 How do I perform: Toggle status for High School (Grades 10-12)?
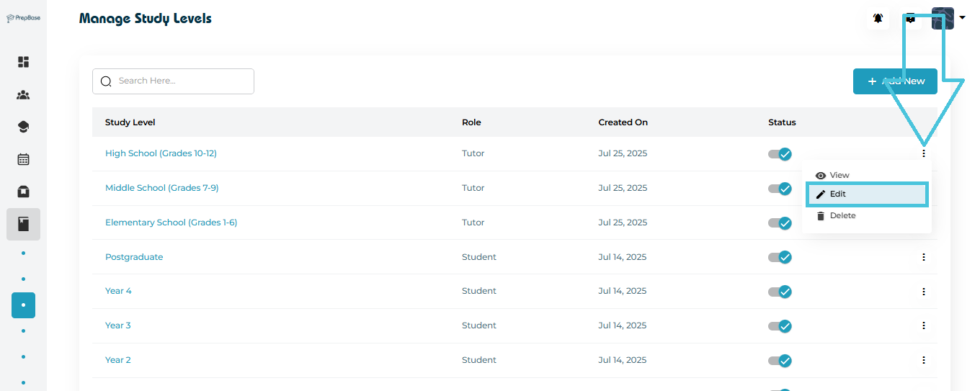coord(780,154)
